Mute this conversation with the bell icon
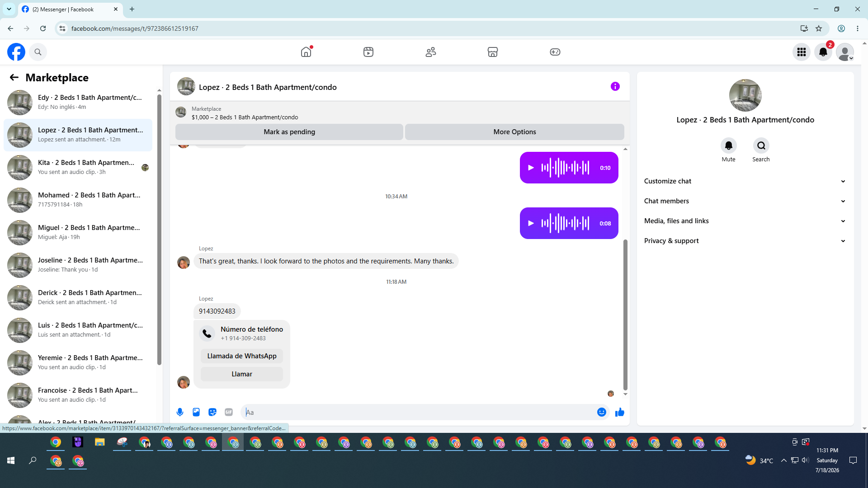 729,145
